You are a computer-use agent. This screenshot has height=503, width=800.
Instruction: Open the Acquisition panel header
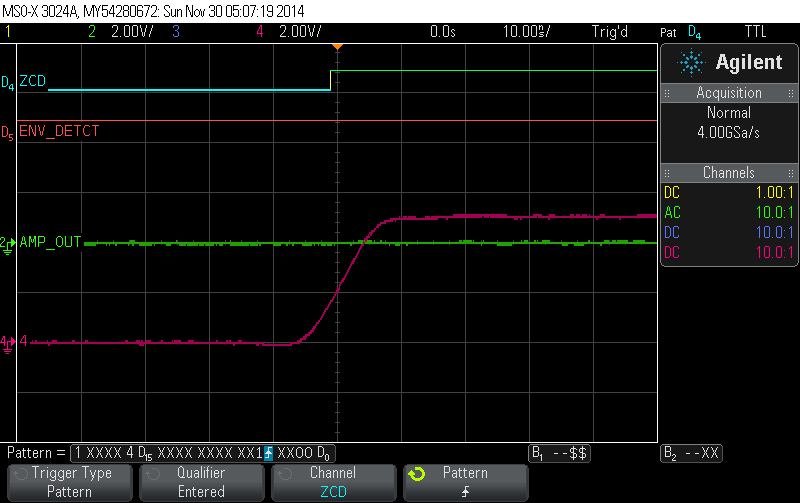(729, 93)
